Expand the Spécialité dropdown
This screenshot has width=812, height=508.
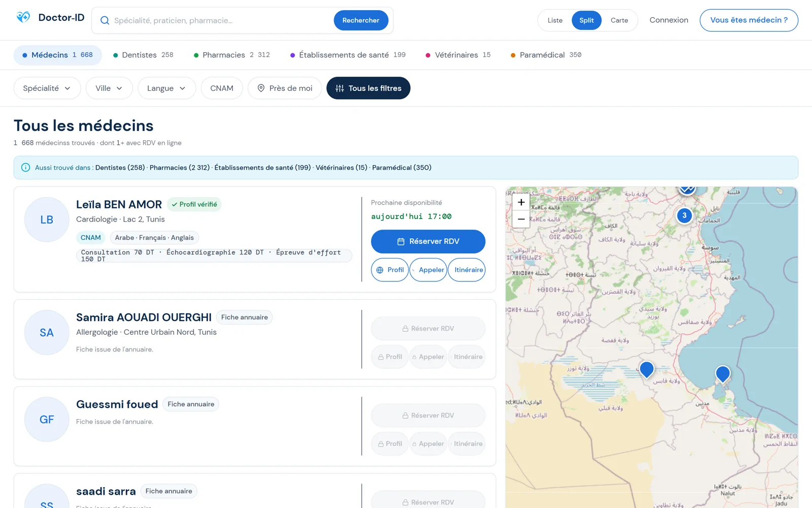47,88
